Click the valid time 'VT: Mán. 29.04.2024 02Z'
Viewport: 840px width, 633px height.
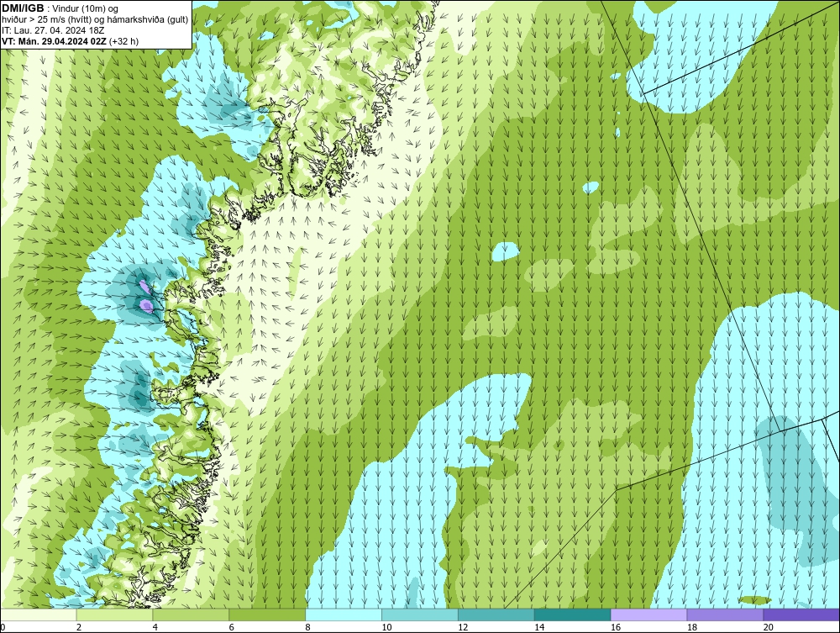[54, 41]
